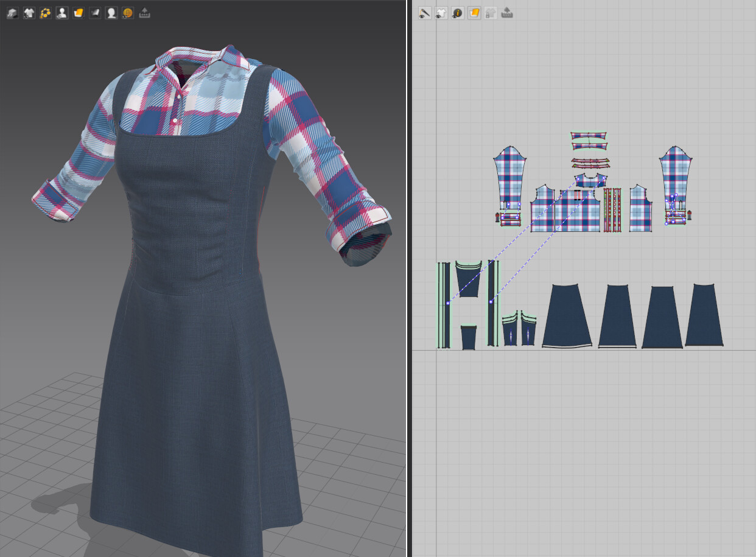Click the sync icon in the 2D toolbar
This screenshot has width=756, height=557.
point(506,13)
